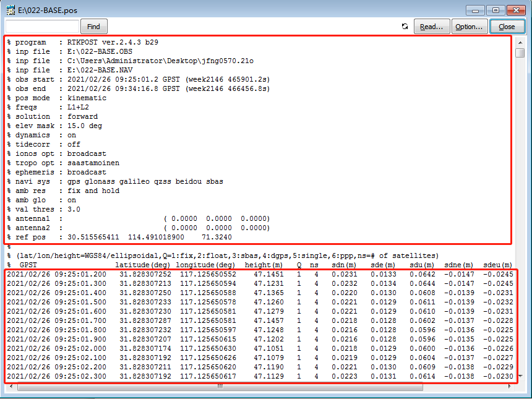Click the Close button in the toolbar
This screenshot has height=399, width=532.
point(507,27)
